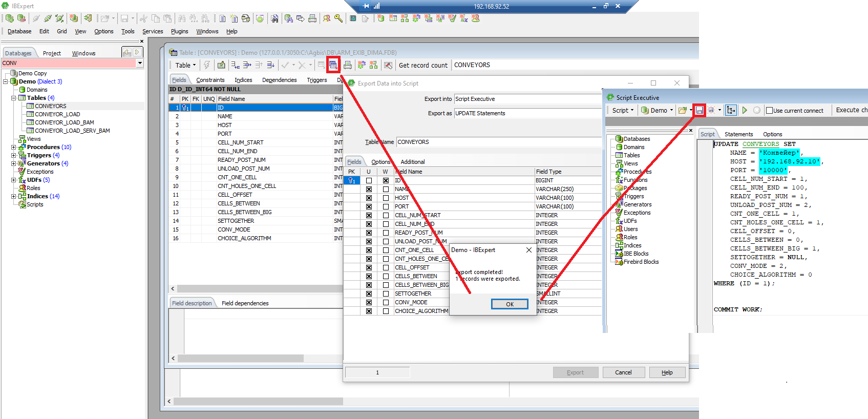Click the lightning bolt icon in table toolbar
The height and width of the screenshot is (419, 868).
(207, 65)
